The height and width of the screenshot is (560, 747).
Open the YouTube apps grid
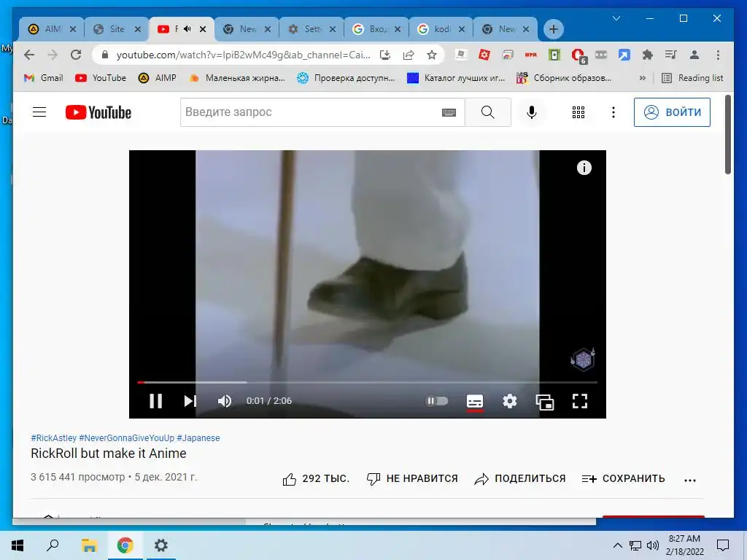tap(578, 112)
